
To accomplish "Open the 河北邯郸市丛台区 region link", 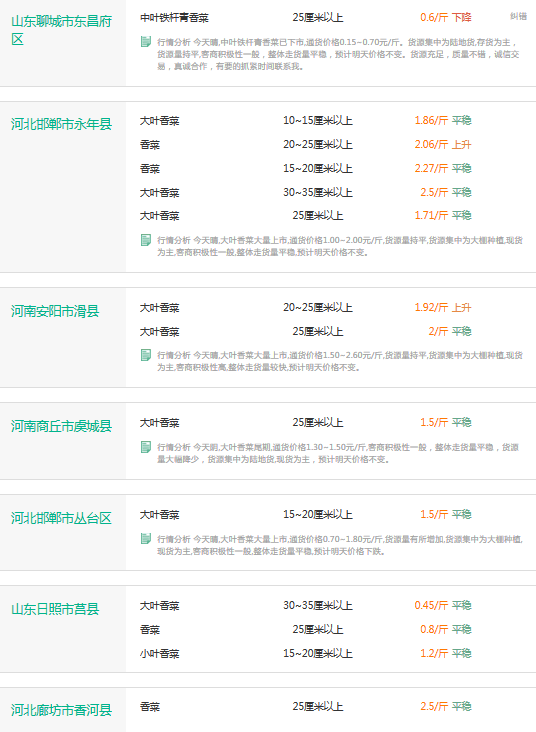I will 62,518.
